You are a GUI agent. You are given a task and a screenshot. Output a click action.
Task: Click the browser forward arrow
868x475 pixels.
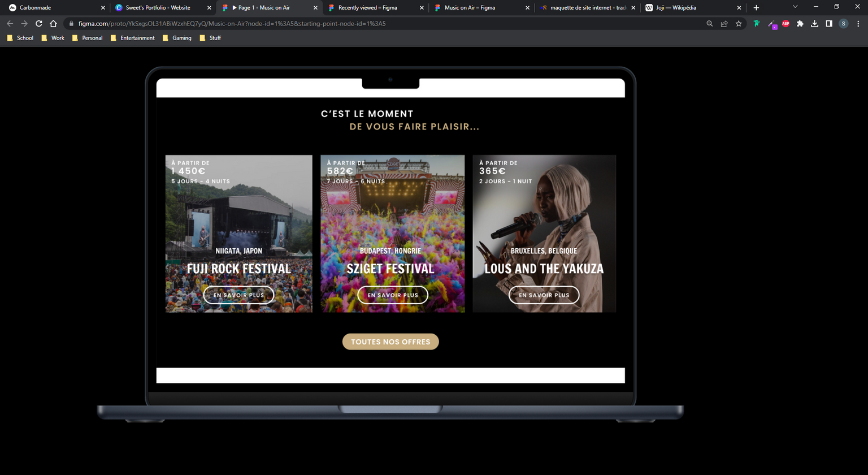click(24, 24)
